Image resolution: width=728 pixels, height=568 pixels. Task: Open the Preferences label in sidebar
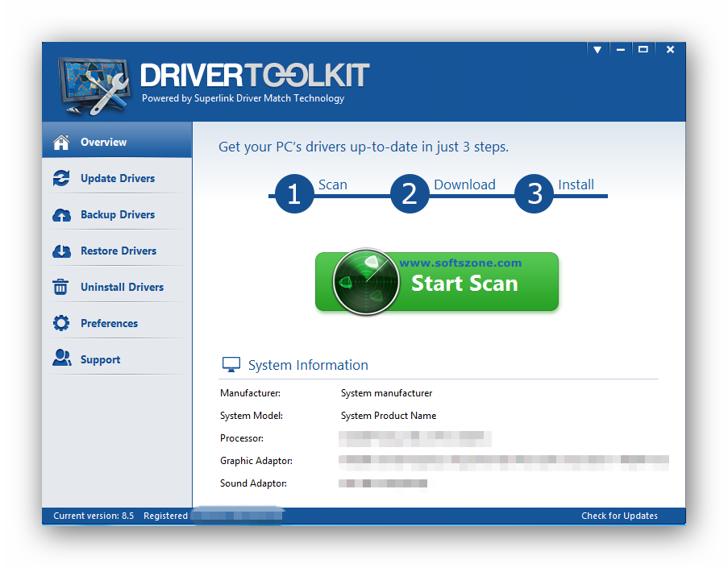[109, 323]
